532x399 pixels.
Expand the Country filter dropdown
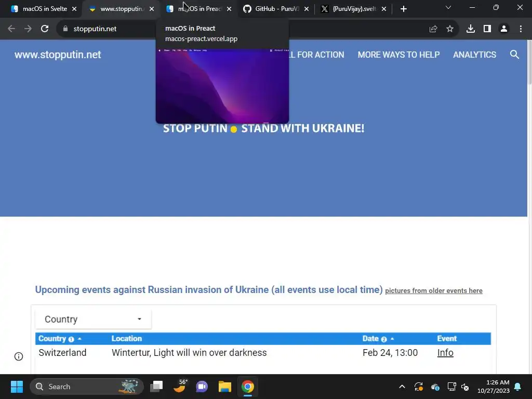coord(94,320)
